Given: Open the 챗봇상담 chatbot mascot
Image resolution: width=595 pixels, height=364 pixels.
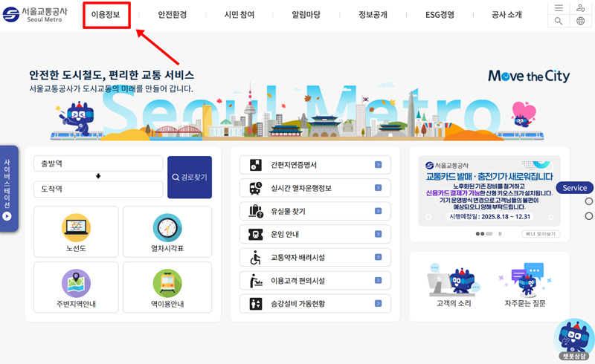Looking at the screenshot, I should 573,339.
